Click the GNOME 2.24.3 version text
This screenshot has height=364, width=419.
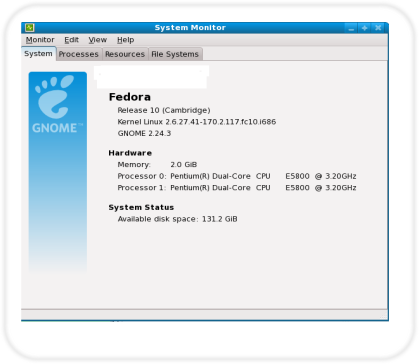pyautogui.click(x=144, y=133)
